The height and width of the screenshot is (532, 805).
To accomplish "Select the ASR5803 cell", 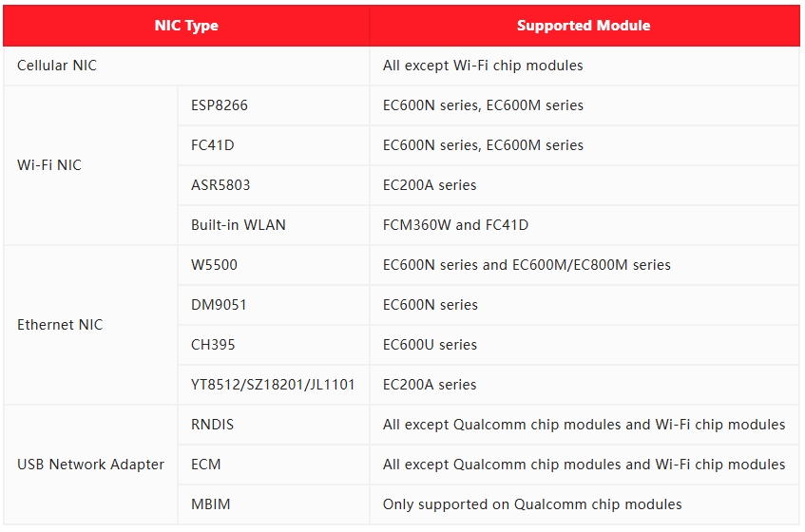I will pyautogui.click(x=220, y=185).
